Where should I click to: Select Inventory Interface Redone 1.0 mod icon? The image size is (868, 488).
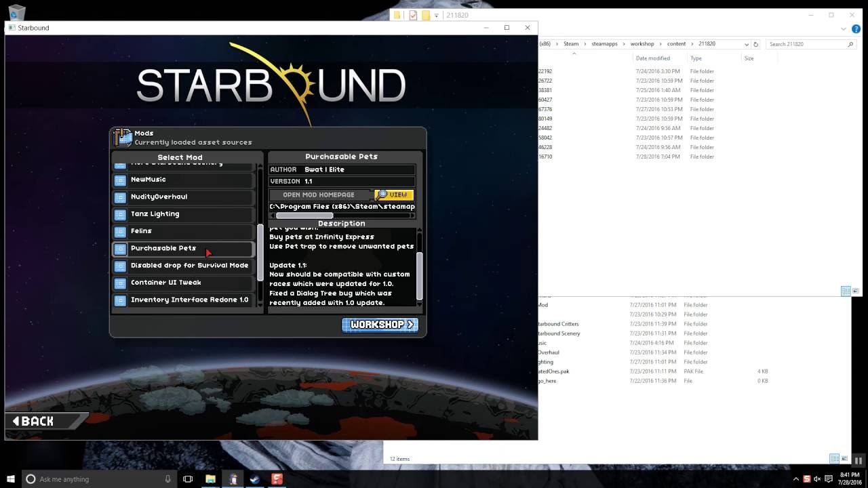[x=120, y=300]
